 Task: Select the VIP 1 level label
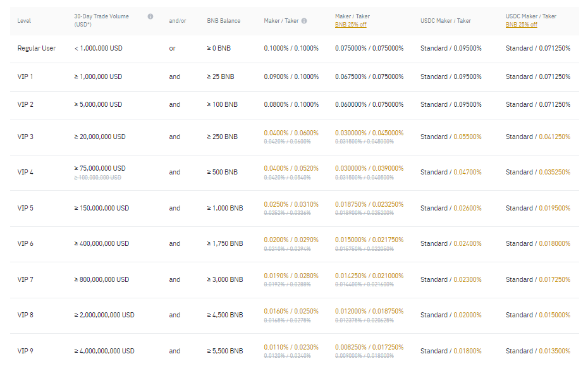tap(25, 76)
